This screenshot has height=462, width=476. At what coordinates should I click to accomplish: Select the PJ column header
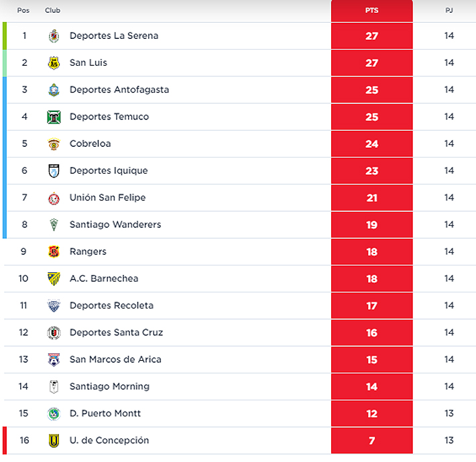tap(449, 10)
